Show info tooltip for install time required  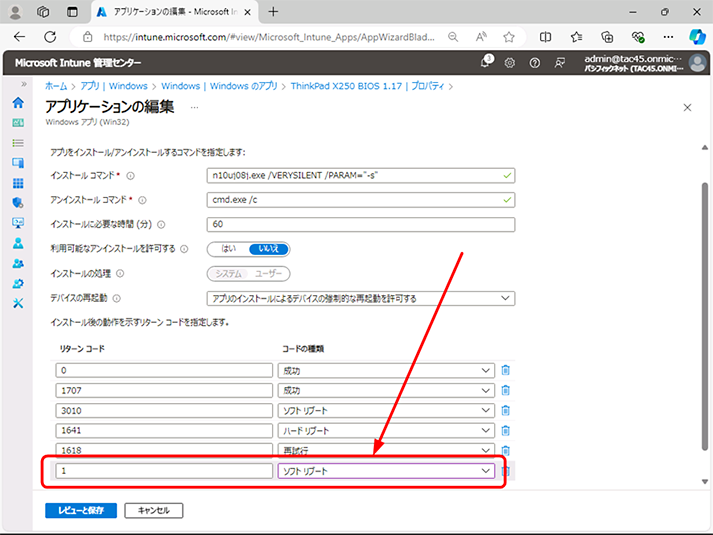point(161,225)
